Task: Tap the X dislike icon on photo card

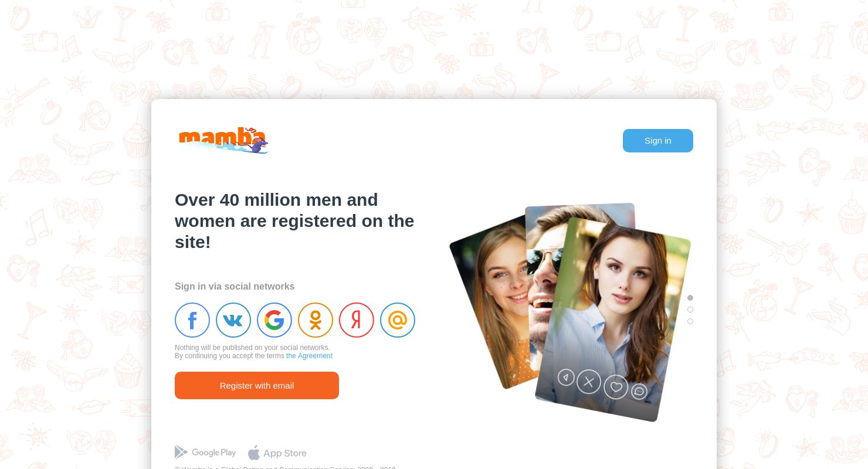Action: coord(589,382)
